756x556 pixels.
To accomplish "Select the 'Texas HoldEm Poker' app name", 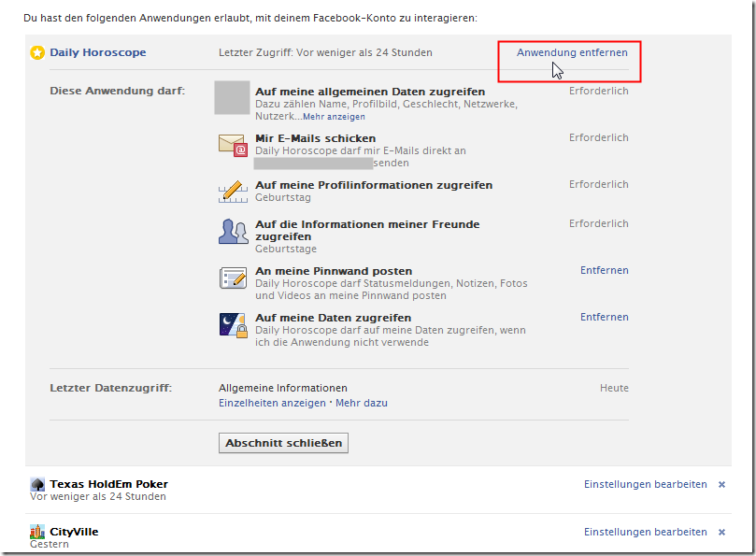I will 109,484.
